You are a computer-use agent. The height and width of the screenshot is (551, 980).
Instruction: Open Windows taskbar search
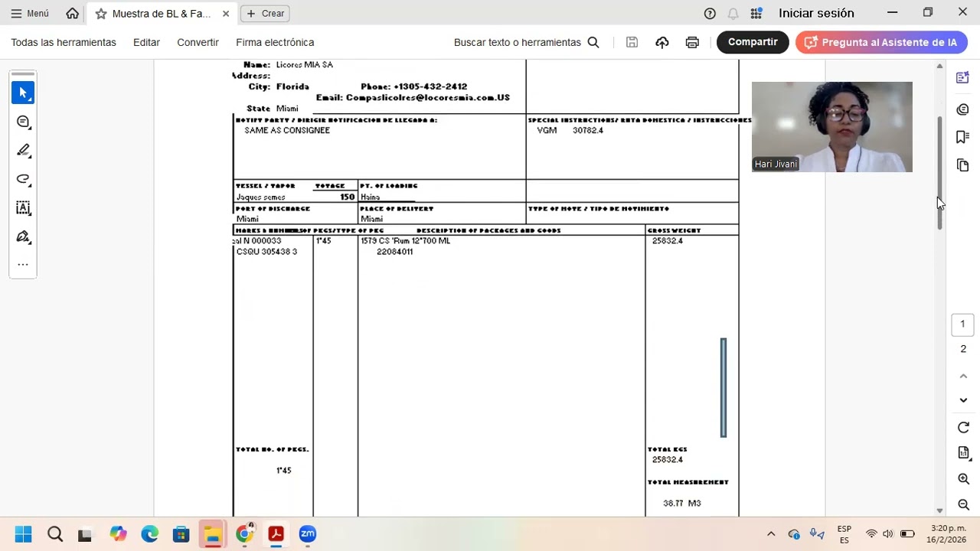coord(55,534)
